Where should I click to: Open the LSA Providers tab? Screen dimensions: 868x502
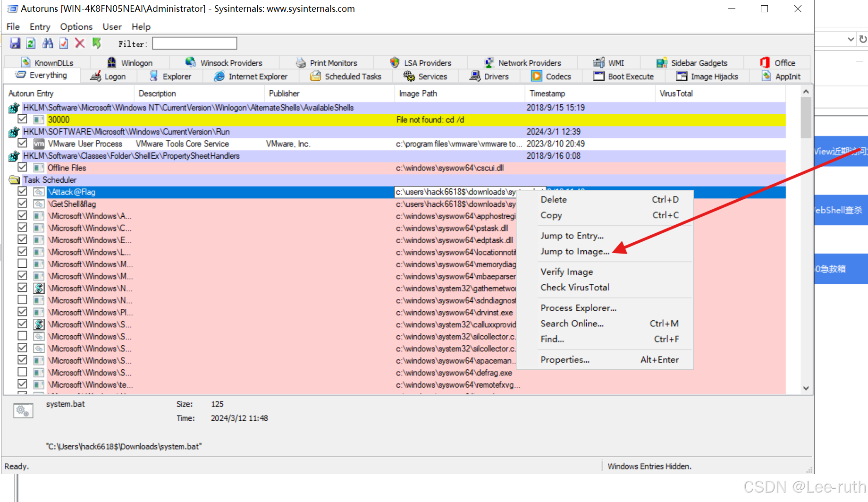[x=421, y=63]
